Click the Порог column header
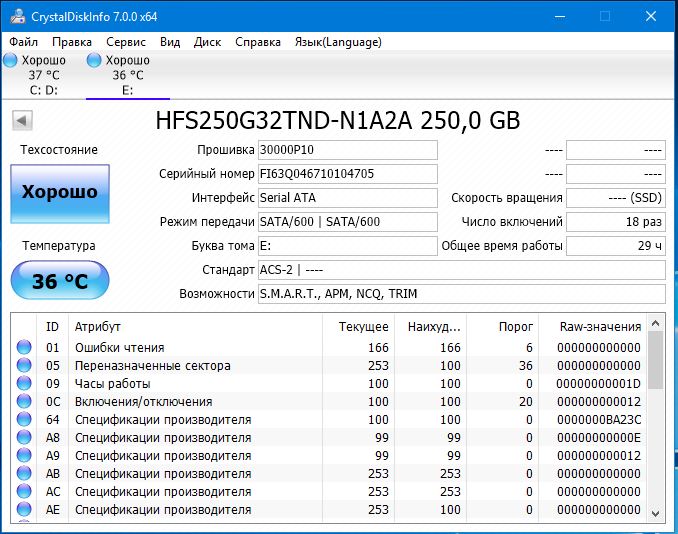This screenshot has height=534, width=678. 502,326
